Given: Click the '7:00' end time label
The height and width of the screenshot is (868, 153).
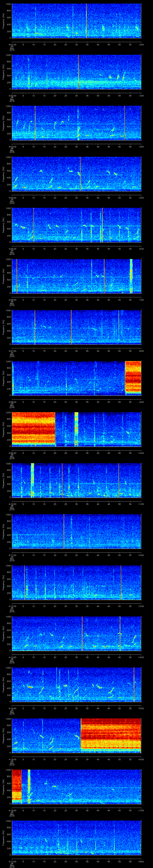Looking at the screenshot, I should pos(141,300).
